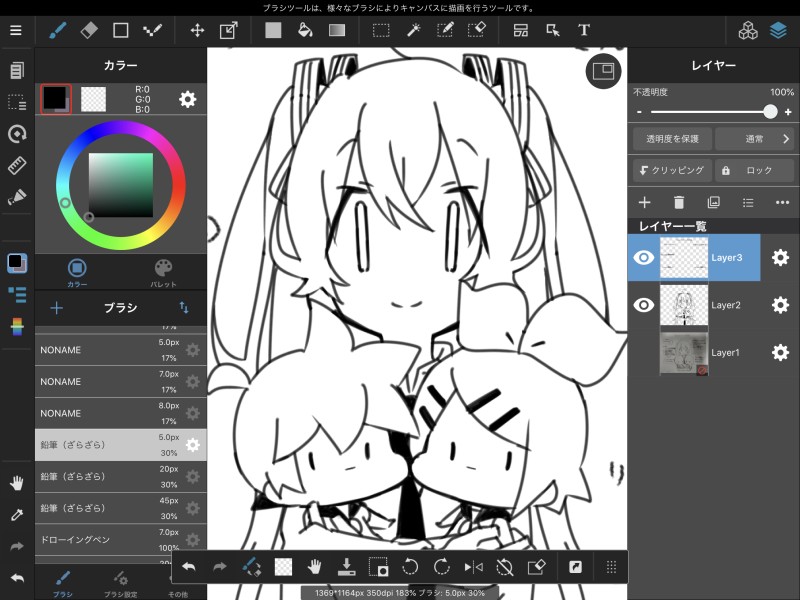Select the Gradient tool
This screenshot has height=600, width=800.
pos(337,31)
